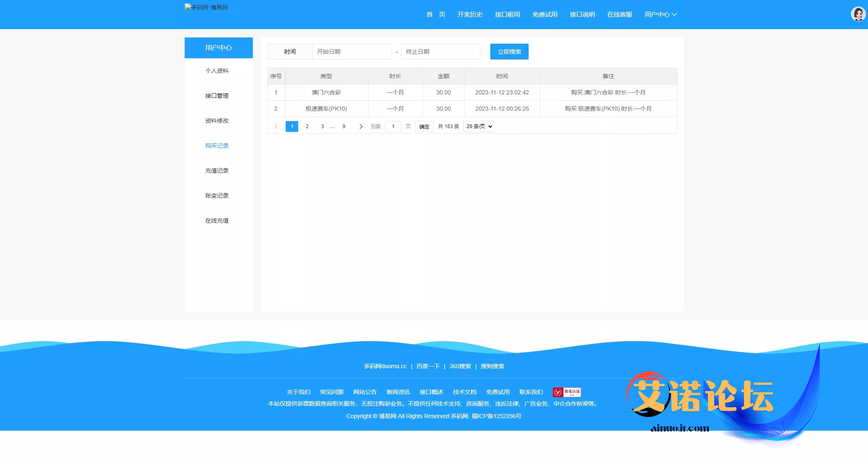Click the 实名认证 verification badge
Viewport: 868px width, 466px height.
pyautogui.click(x=566, y=392)
